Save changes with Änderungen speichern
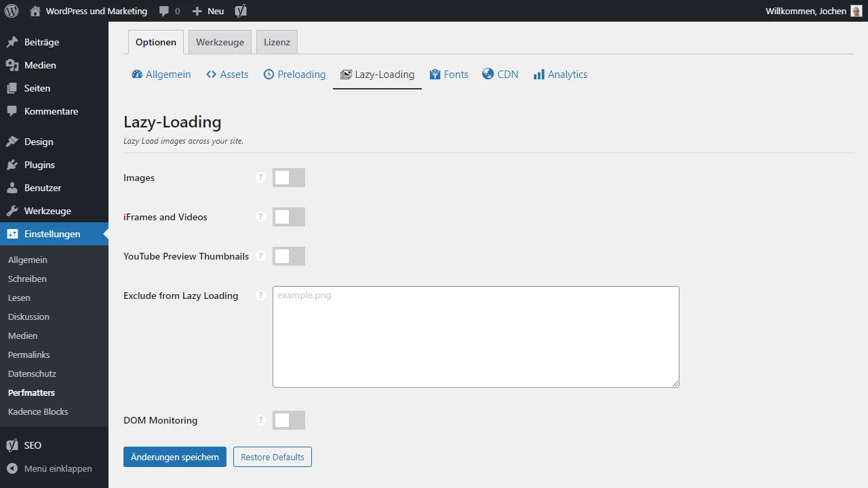This screenshot has height=488, width=868. coord(175,457)
